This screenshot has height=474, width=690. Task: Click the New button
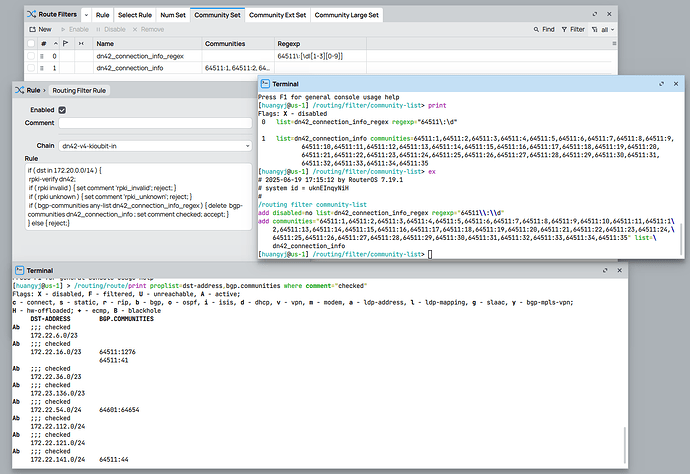40,29
